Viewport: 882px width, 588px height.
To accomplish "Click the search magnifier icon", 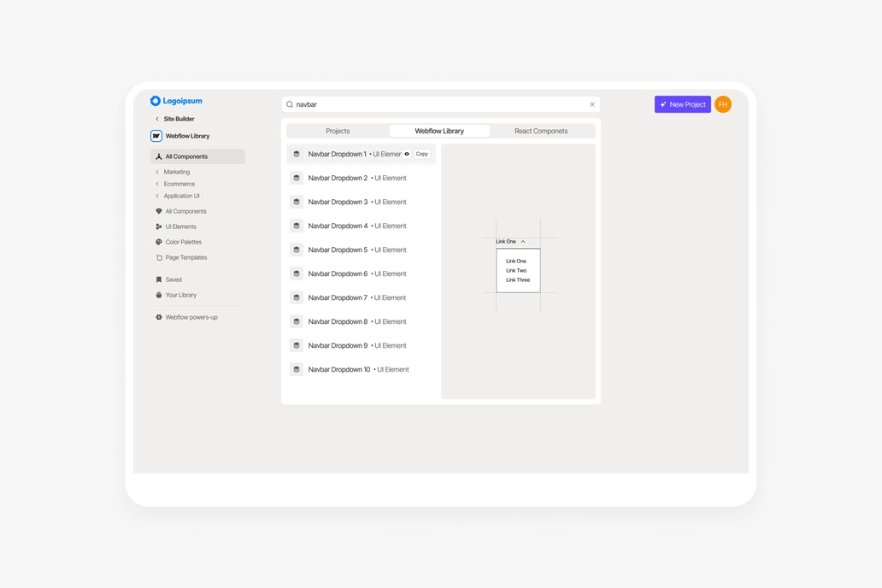I will point(290,104).
